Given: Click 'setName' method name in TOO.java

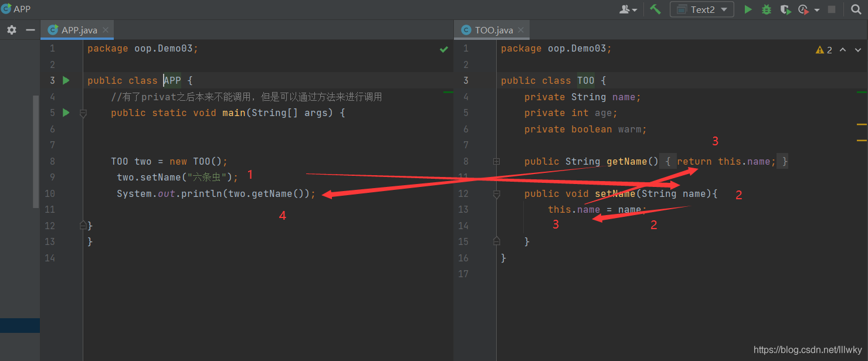Looking at the screenshot, I should pos(615,193).
